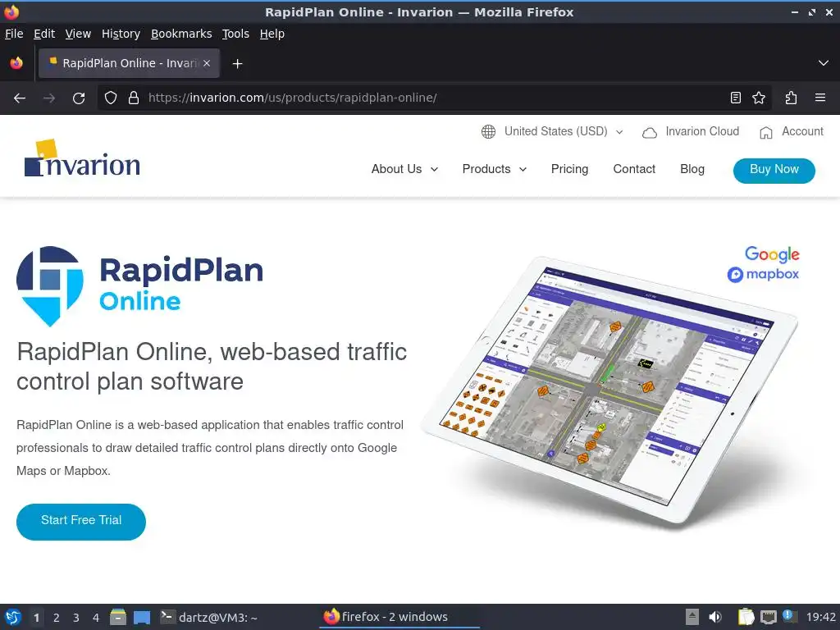
Task: Open the Bookmarks menu
Action: 181,34
